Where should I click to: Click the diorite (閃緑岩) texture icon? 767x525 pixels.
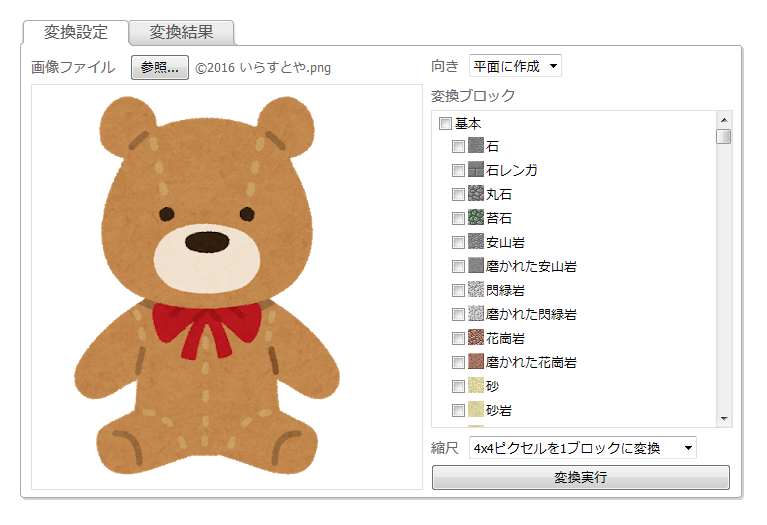click(x=476, y=290)
